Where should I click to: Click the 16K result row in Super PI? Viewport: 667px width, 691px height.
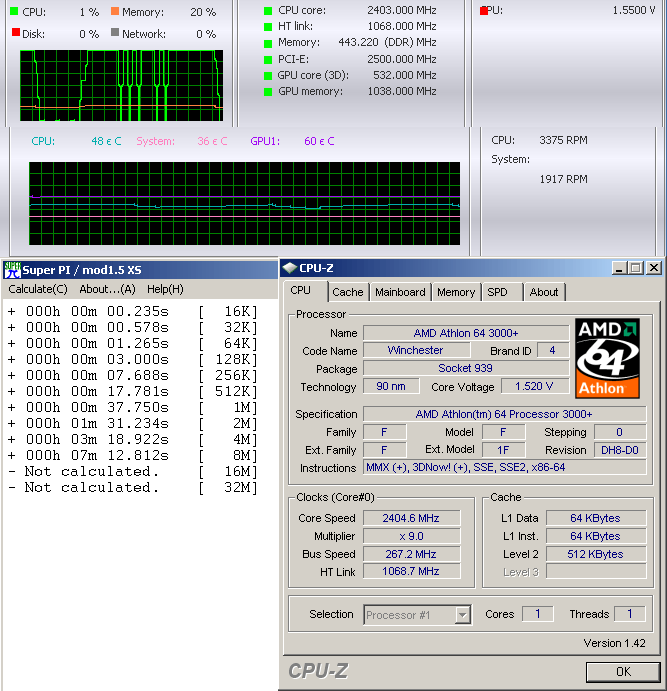click(x=133, y=312)
